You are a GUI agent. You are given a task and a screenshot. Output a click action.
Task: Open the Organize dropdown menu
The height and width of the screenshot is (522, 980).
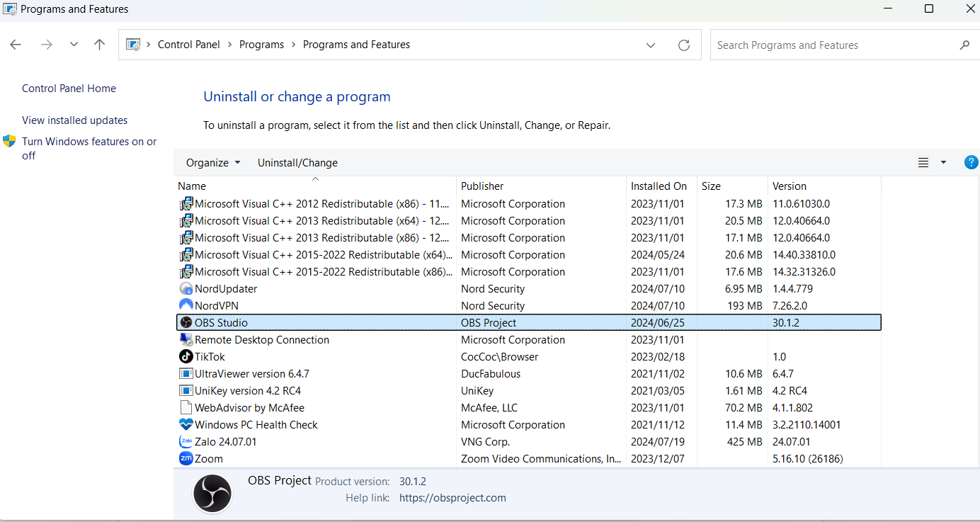point(213,163)
